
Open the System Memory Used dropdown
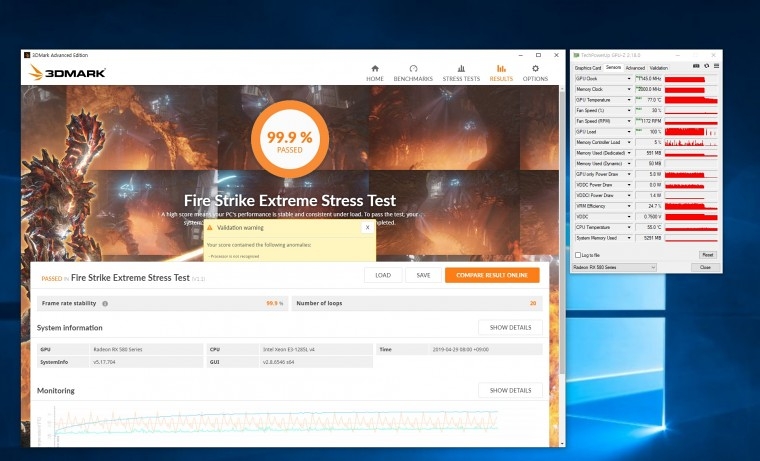(629, 238)
